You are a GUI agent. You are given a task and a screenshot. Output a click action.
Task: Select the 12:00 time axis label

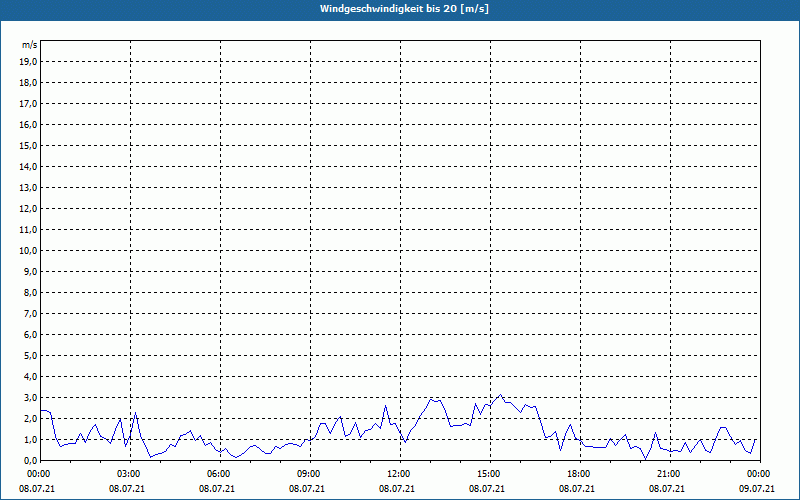pos(398,474)
